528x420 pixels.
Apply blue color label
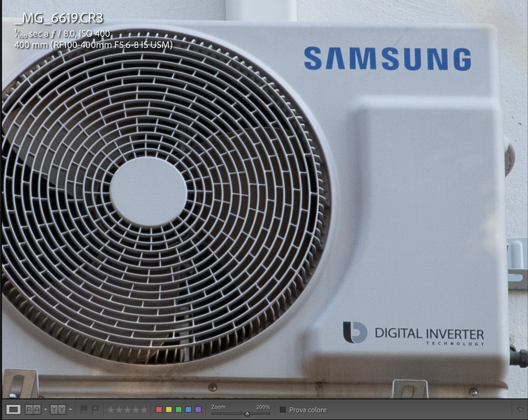(189, 409)
